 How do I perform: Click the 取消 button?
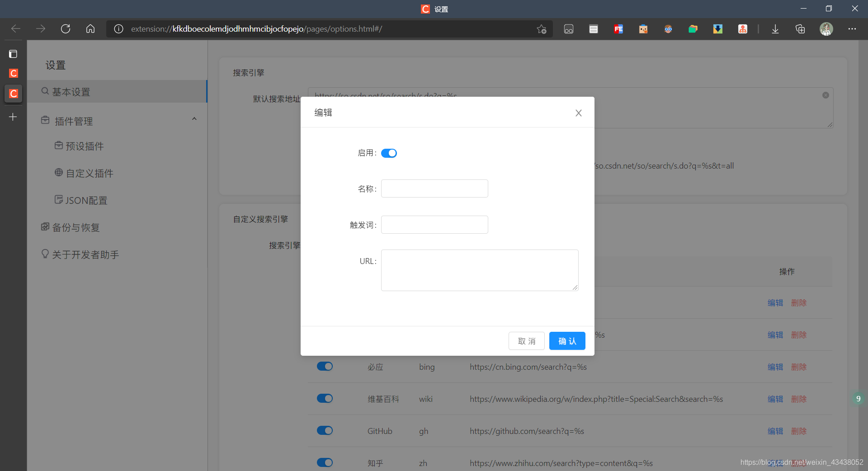[527, 341]
